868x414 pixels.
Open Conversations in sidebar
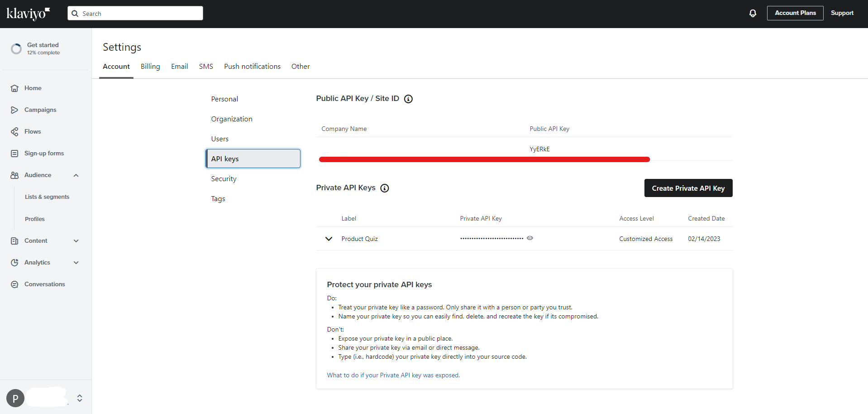tap(45, 284)
